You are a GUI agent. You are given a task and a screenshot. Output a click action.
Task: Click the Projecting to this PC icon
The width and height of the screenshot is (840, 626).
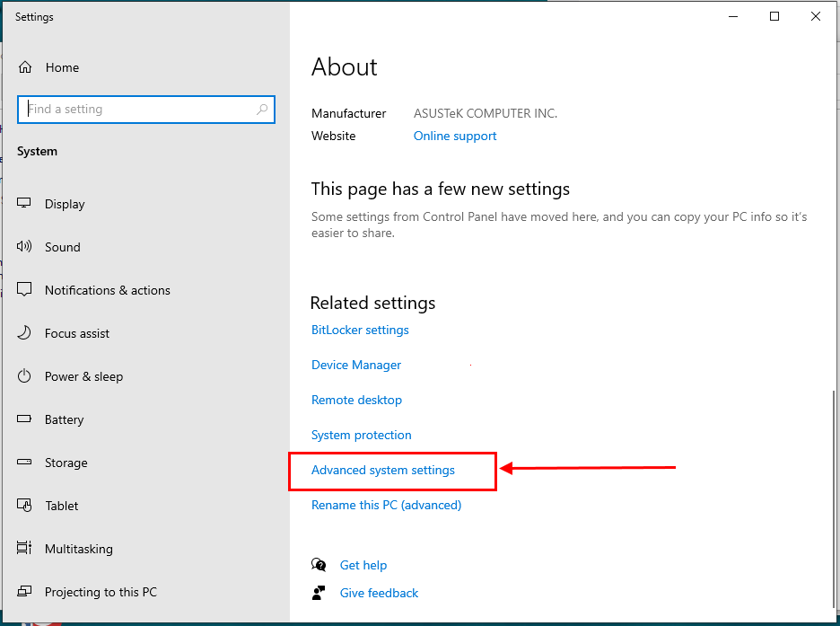[24, 591]
